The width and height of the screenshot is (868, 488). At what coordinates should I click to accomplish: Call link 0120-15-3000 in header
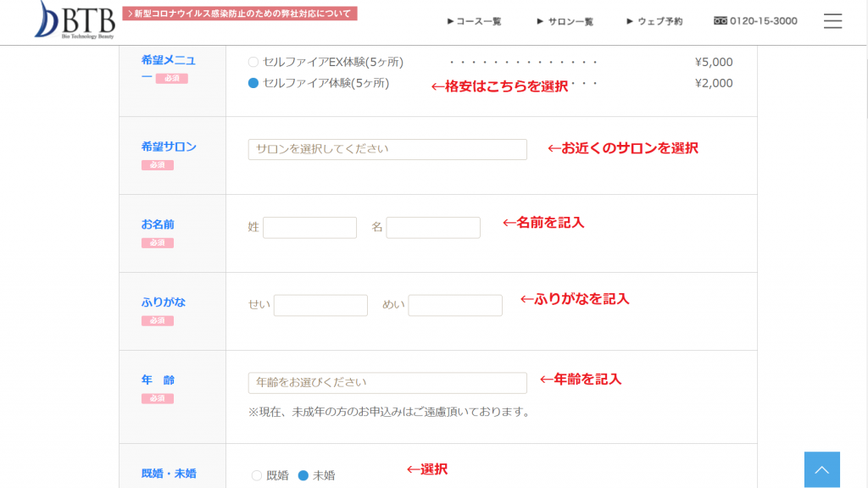point(763,21)
